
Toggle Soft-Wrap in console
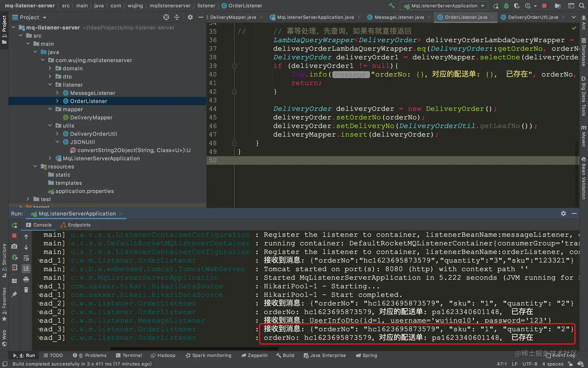[x=26, y=258]
